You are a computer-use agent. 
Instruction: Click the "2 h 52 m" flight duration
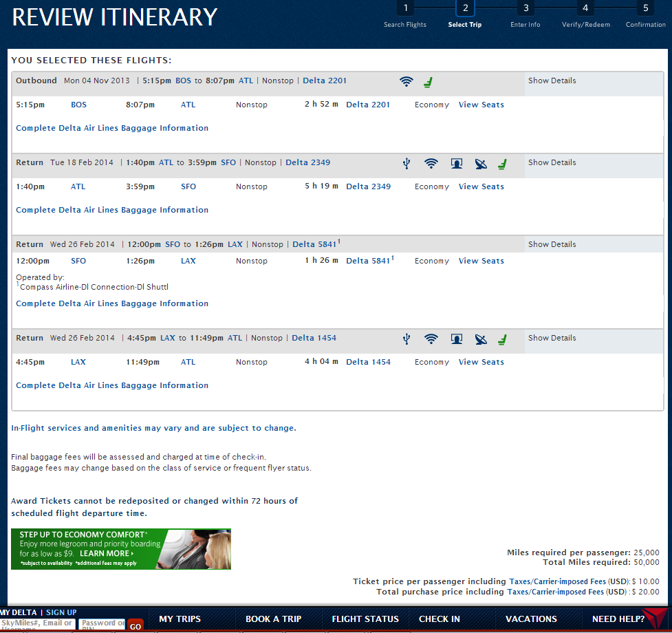(x=321, y=104)
